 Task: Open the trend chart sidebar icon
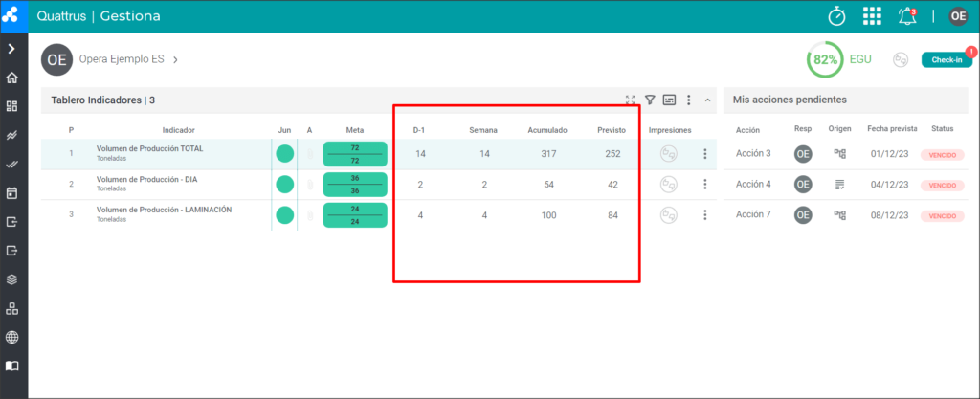[11, 136]
